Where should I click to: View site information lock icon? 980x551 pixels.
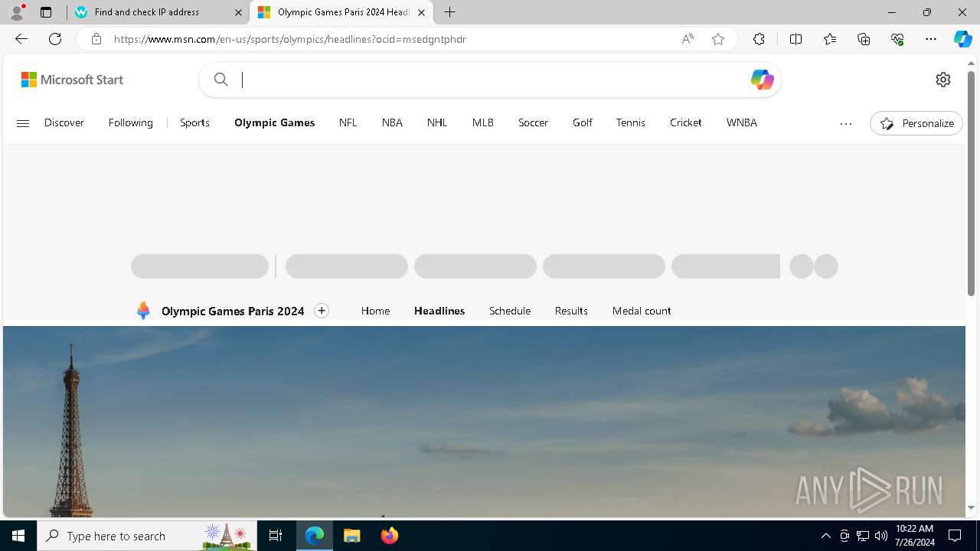click(x=96, y=39)
